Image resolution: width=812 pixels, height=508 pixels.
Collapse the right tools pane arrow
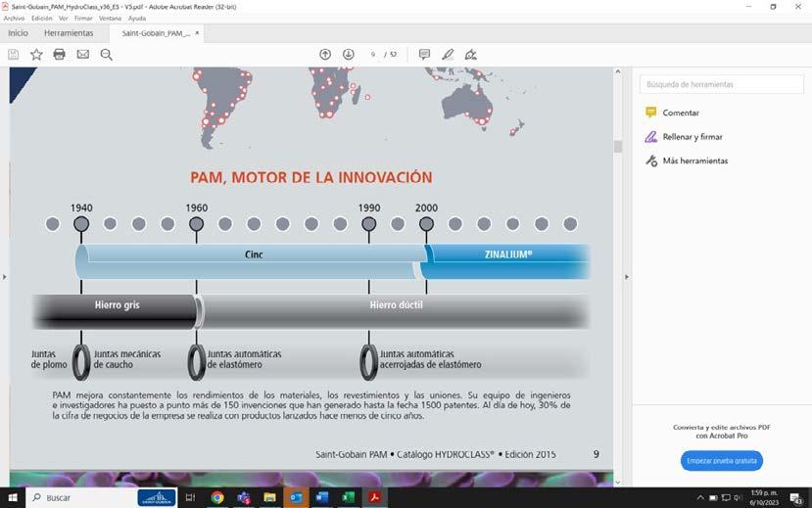coord(627,277)
